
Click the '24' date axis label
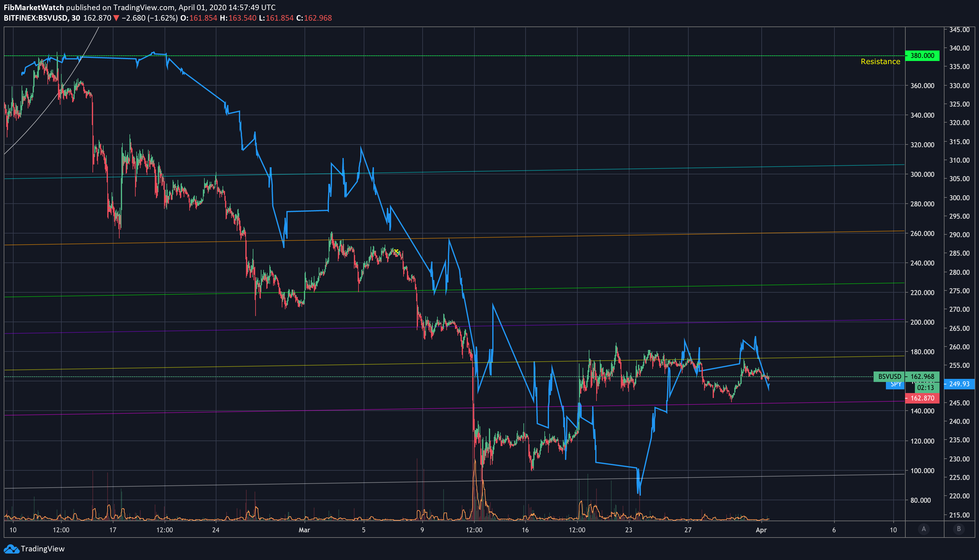coord(216,530)
